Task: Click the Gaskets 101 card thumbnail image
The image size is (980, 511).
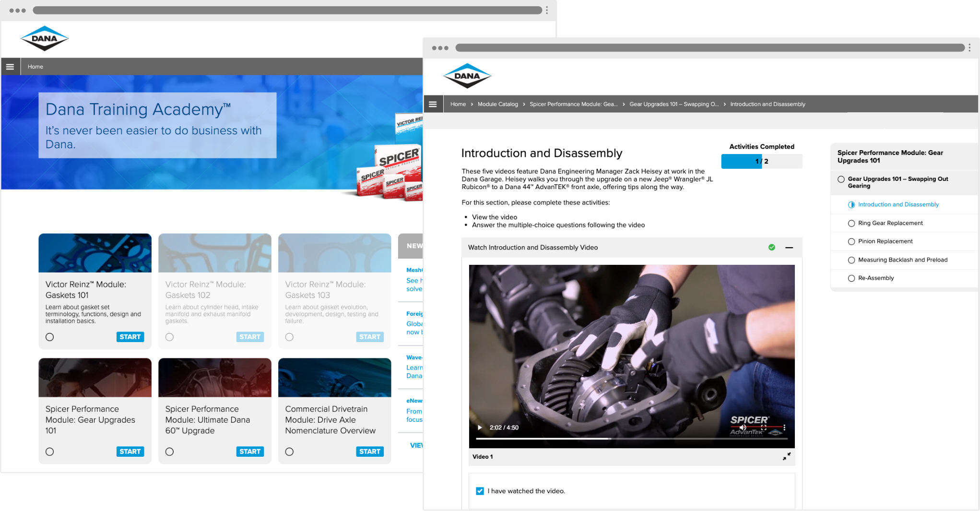Action: click(95, 253)
